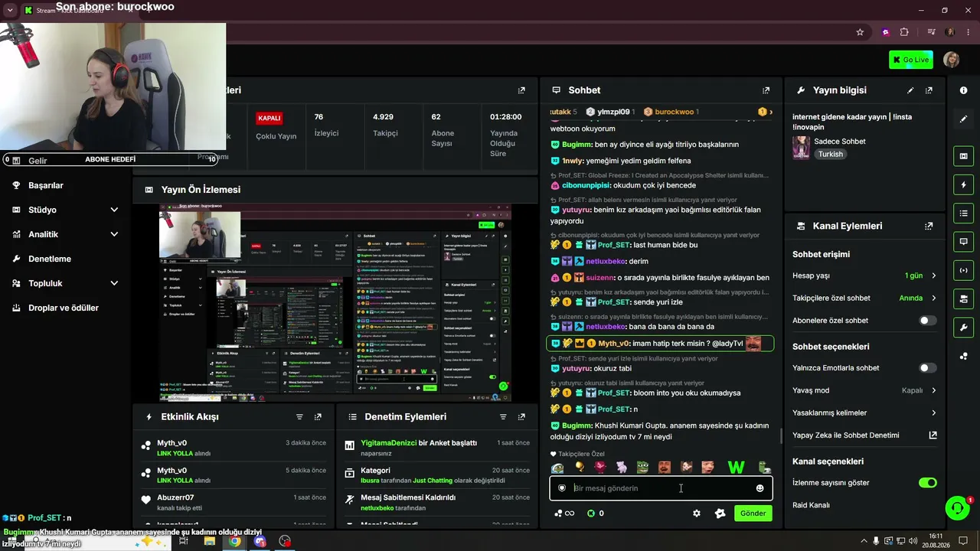The width and height of the screenshot is (980, 551).
Task: Click the pencil icon in right toolbar
Action: coord(963,119)
